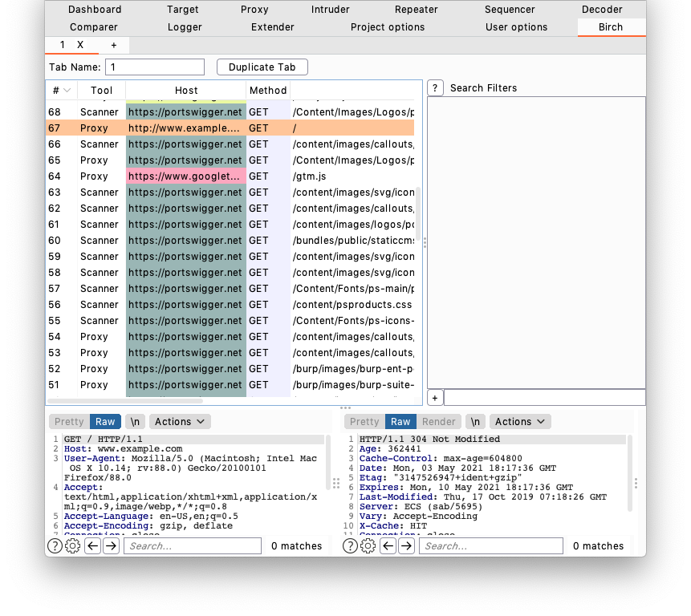This screenshot has width=691, height=616.
Task: Click the Tool column header
Action: pyautogui.click(x=101, y=91)
